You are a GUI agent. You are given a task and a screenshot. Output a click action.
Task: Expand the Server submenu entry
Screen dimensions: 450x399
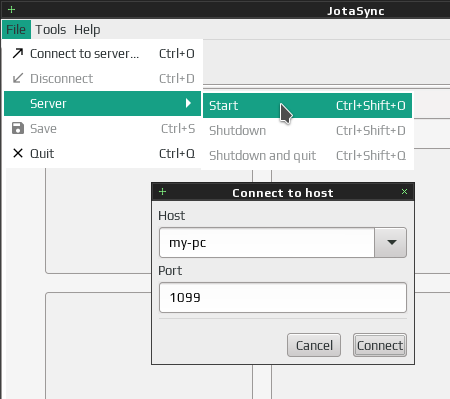tap(103, 104)
